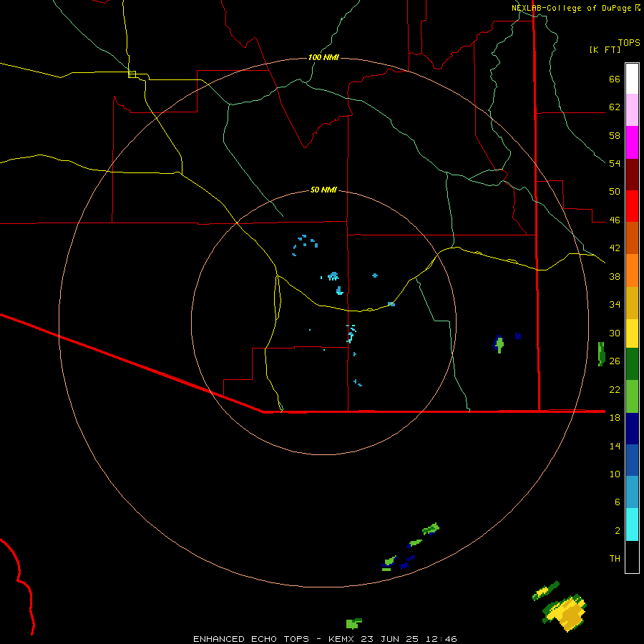Click the light green scale swatch

[632, 396]
